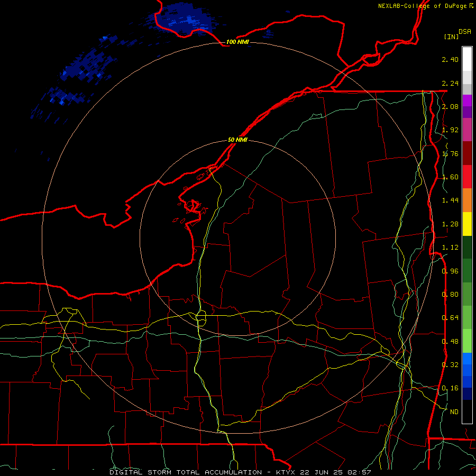
Task: Click the "1.12" legend value
Action: tap(450, 248)
